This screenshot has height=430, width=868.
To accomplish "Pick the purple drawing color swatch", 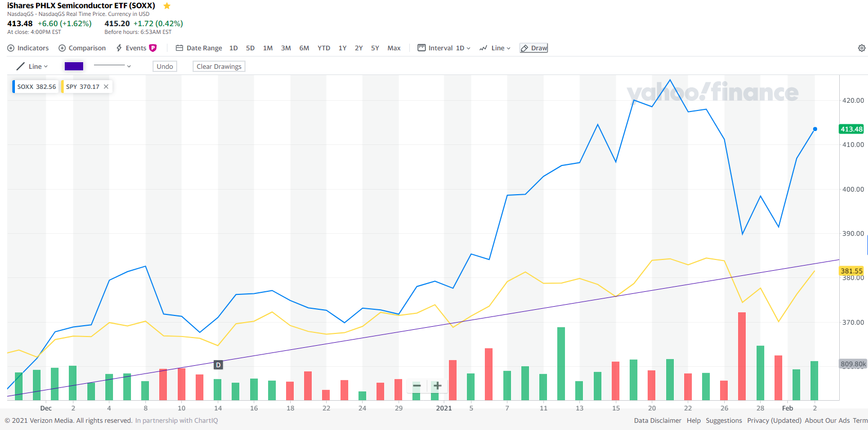I will [x=74, y=66].
